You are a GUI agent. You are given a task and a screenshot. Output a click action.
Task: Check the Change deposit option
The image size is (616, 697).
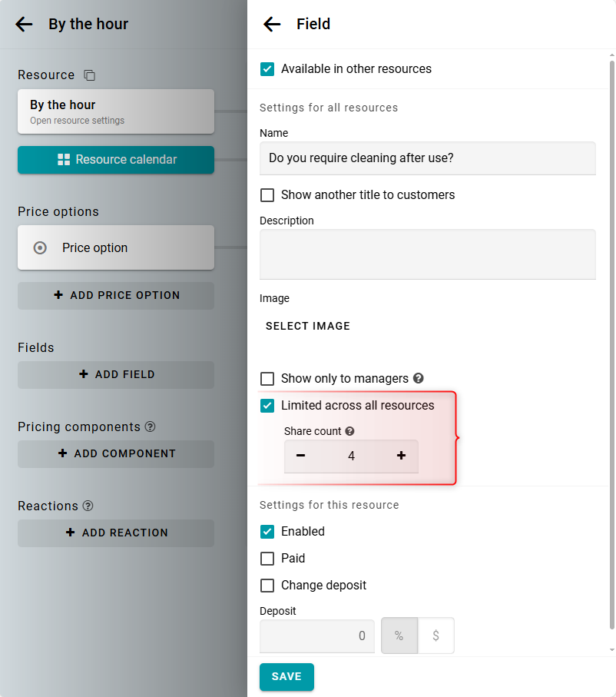267,586
